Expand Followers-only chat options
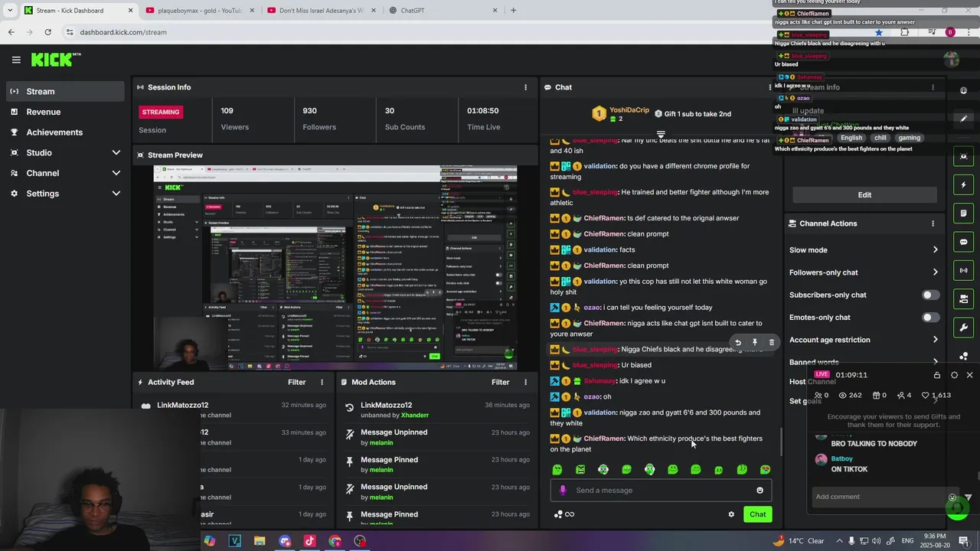The height and width of the screenshot is (551, 980). pyautogui.click(x=935, y=272)
